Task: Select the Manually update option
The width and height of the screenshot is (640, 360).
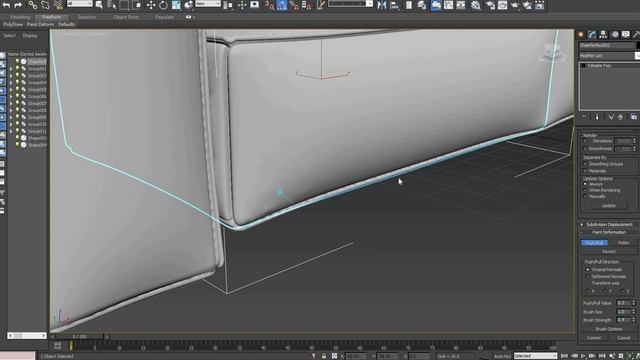Action: click(x=585, y=196)
